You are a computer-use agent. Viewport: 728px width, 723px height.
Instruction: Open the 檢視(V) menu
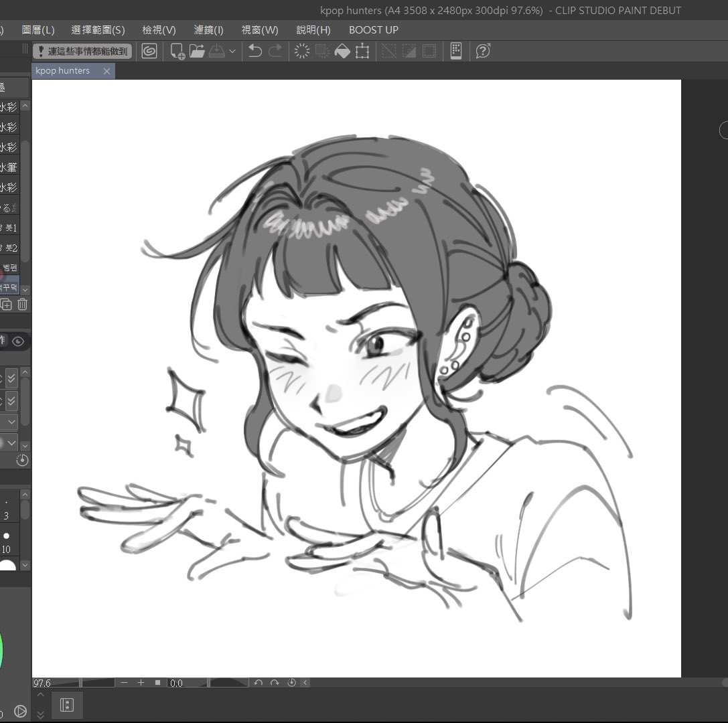159,30
